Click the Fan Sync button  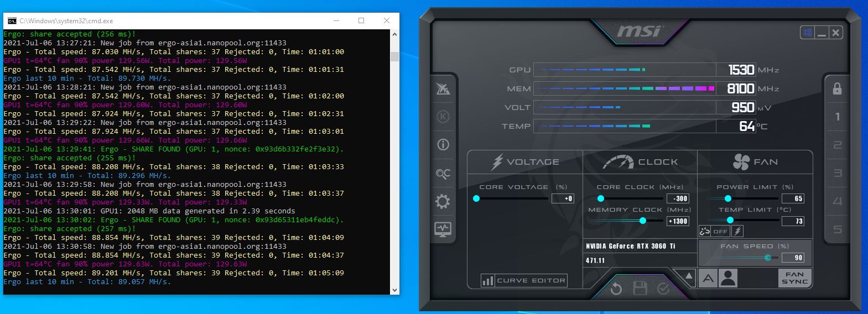[x=794, y=278]
